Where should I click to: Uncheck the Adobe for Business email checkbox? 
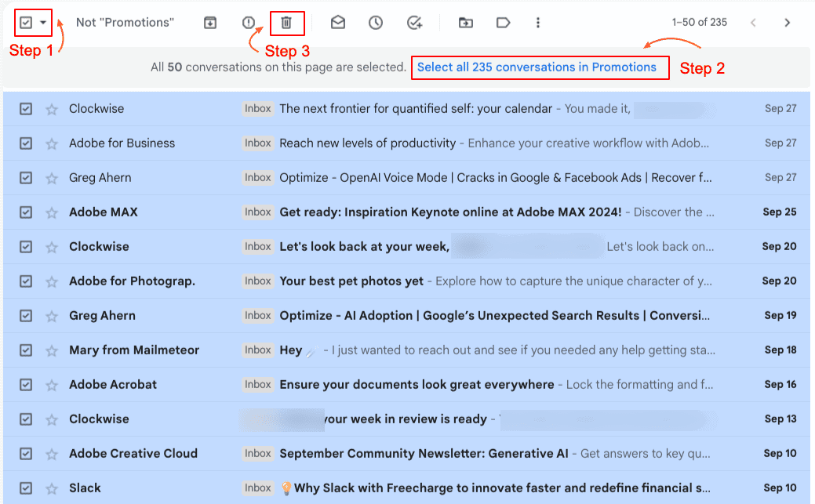point(25,143)
